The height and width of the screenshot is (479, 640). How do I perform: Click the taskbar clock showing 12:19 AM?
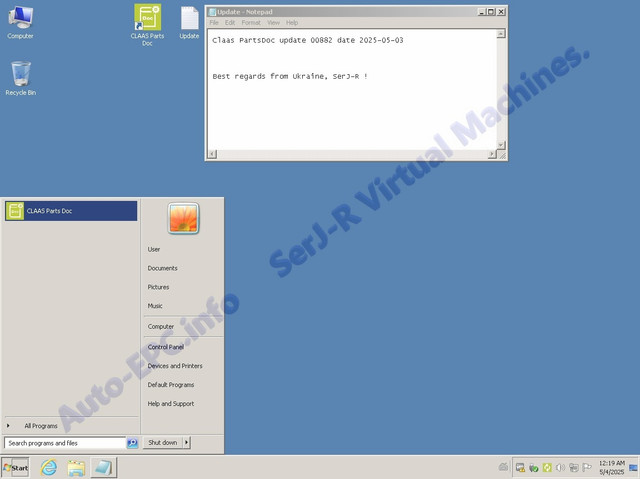click(612, 468)
